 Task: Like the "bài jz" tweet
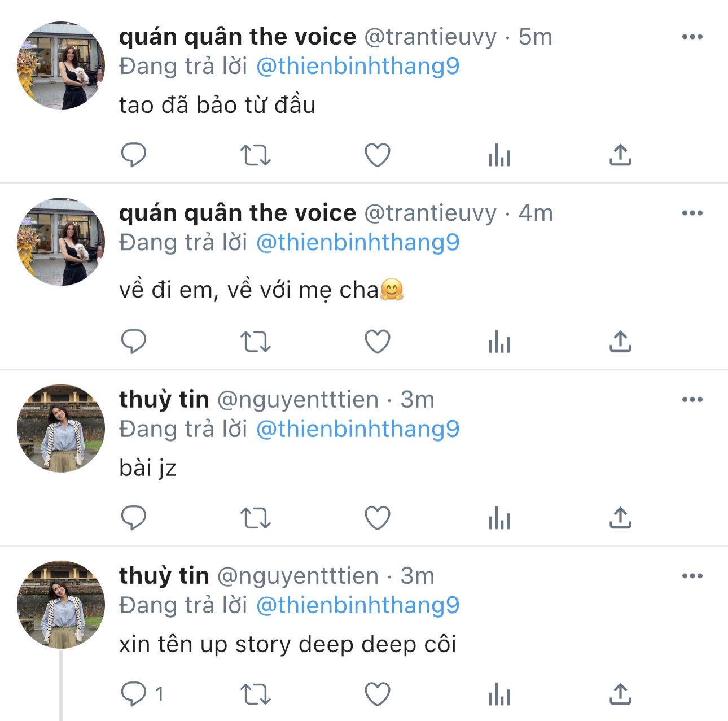[x=378, y=518]
